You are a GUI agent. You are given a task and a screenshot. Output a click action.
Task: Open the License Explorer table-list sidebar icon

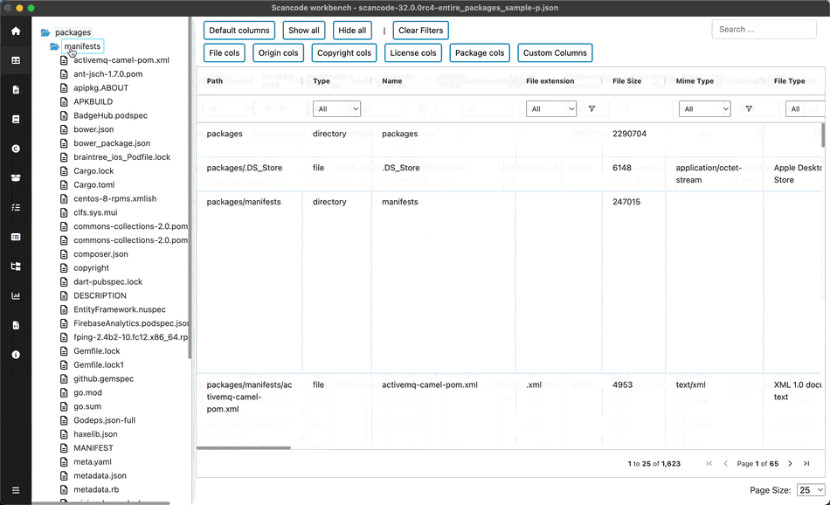click(x=16, y=237)
